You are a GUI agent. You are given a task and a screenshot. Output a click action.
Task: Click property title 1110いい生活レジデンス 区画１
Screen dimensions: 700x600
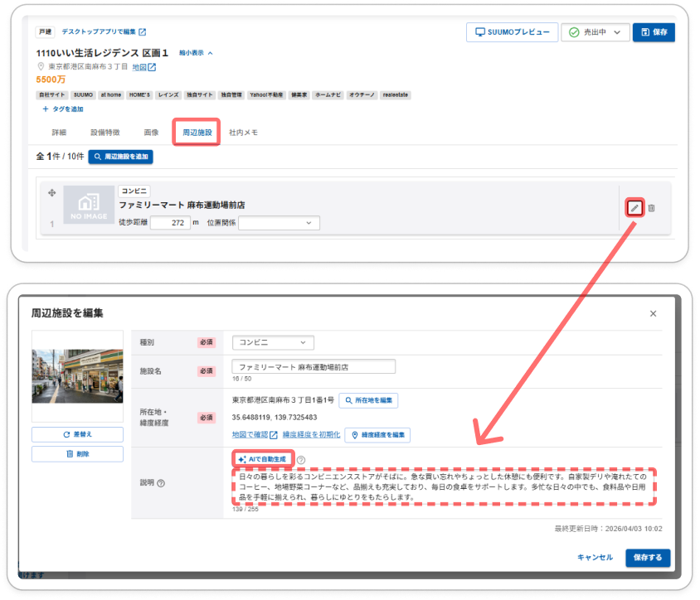coord(102,53)
